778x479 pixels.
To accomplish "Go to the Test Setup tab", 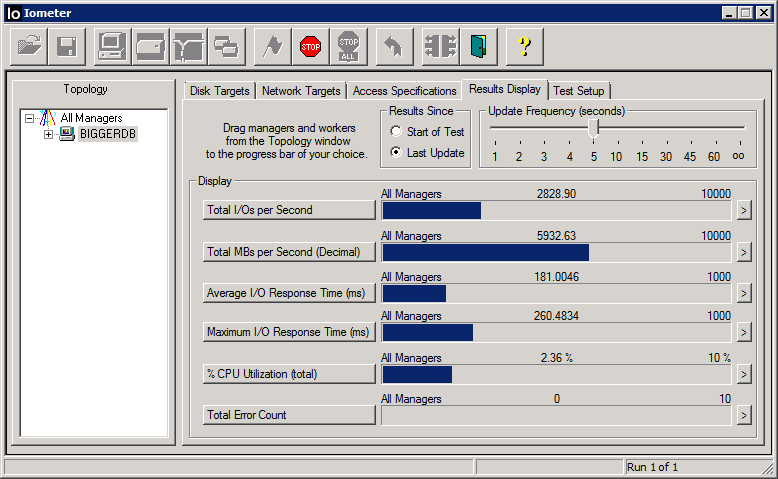I will coord(579,91).
